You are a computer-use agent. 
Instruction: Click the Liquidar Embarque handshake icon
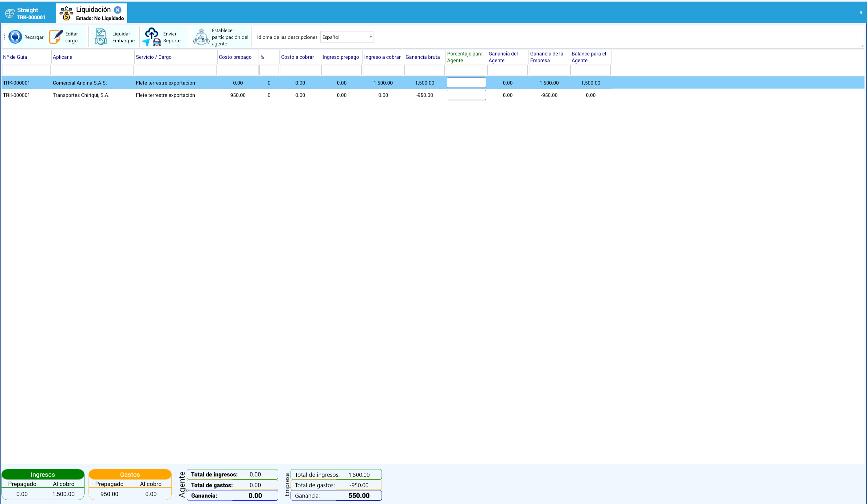click(101, 37)
